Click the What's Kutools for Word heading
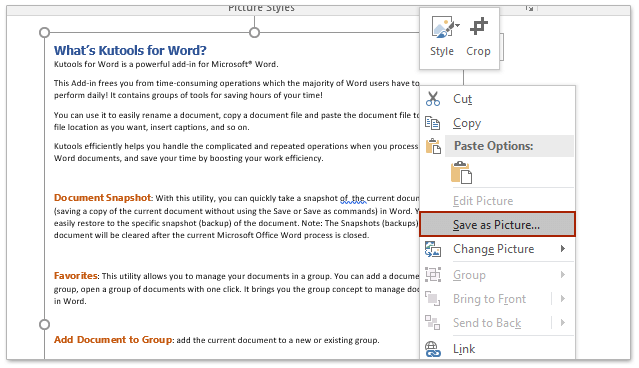 (x=130, y=50)
